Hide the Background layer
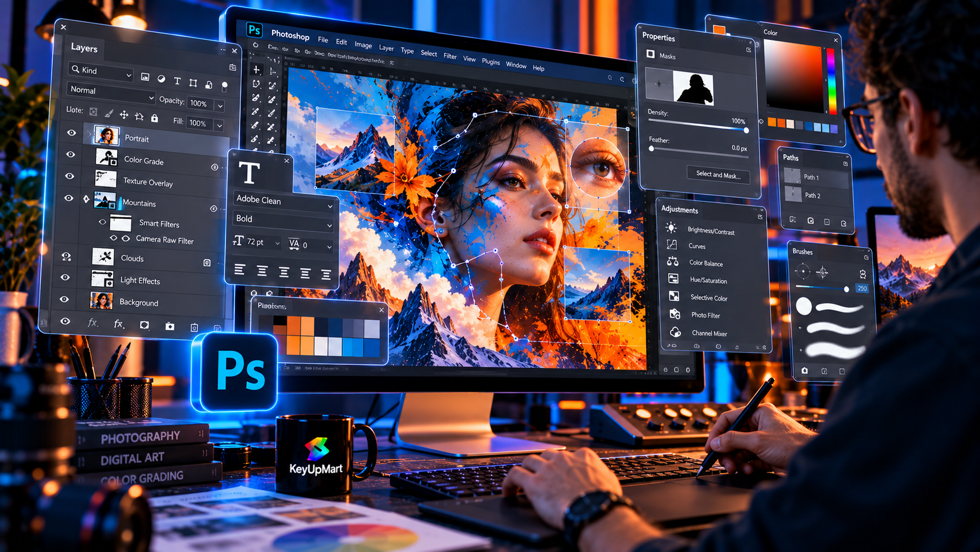Viewport: 980px width, 552px height. coord(64,299)
